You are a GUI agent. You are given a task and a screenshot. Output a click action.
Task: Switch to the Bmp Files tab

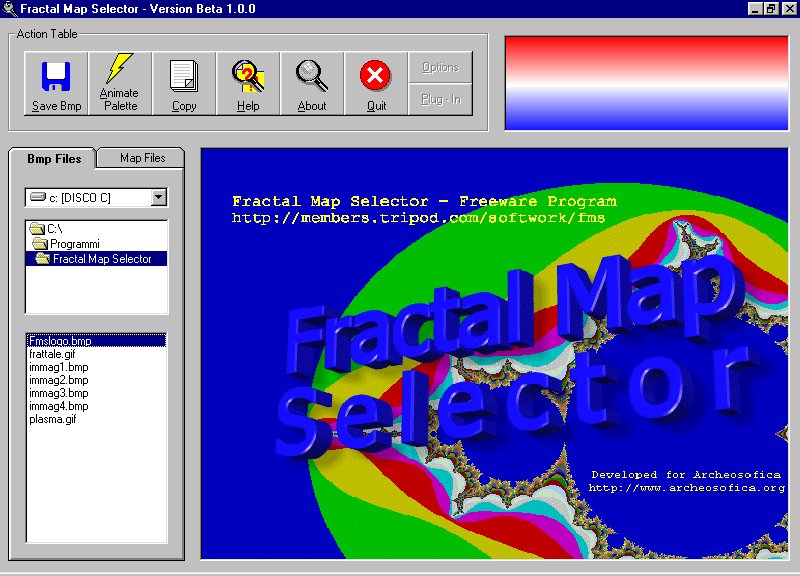click(54, 159)
